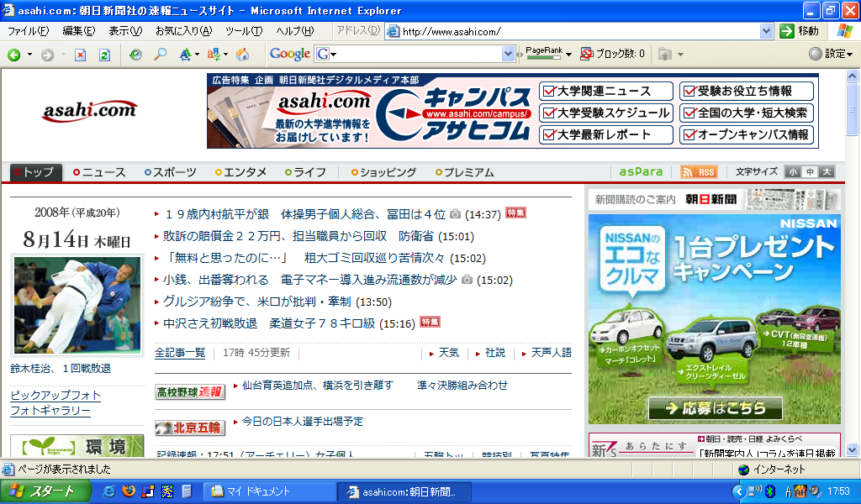Switch to マイ ドキュメント taskbar window
This screenshot has width=861, height=504.
269,491
